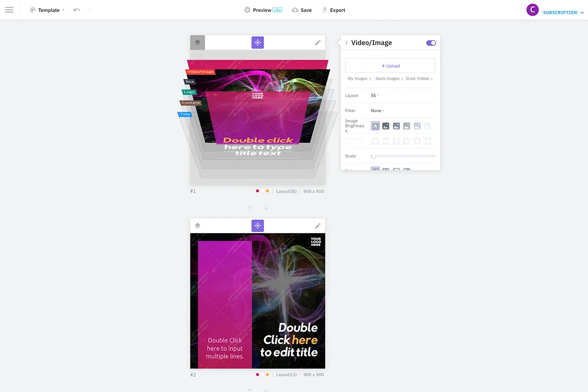Expand the Filter None option
The width and height of the screenshot is (588, 392).
pyautogui.click(x=377, y=111)
